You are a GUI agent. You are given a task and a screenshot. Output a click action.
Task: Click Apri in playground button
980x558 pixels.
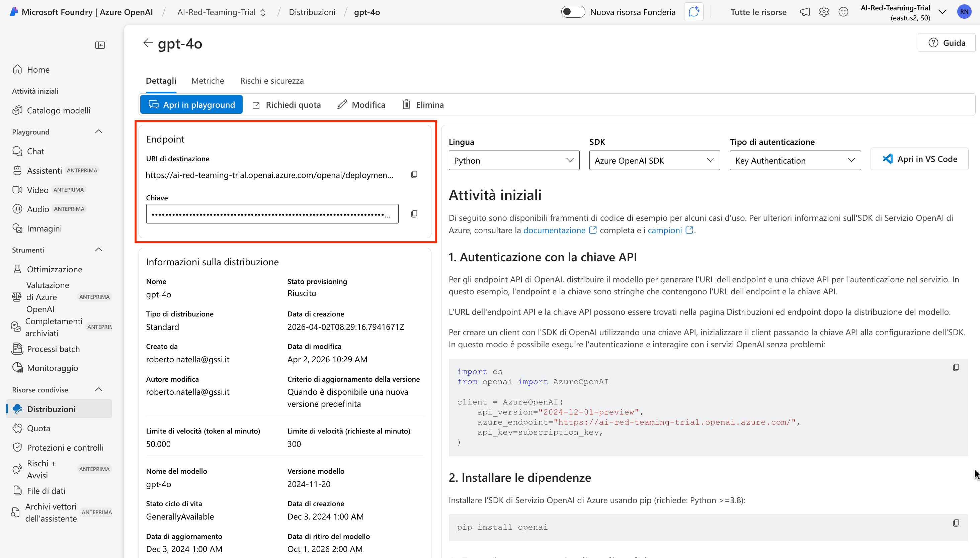point(191,105)
